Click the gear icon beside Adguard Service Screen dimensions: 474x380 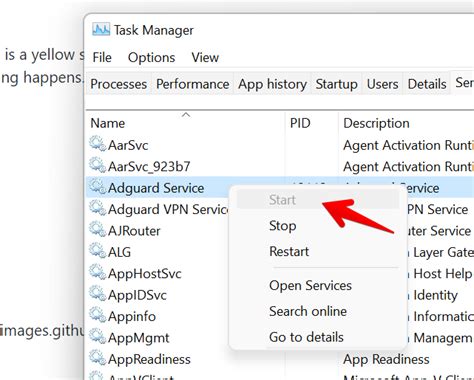tap(98, 187)
